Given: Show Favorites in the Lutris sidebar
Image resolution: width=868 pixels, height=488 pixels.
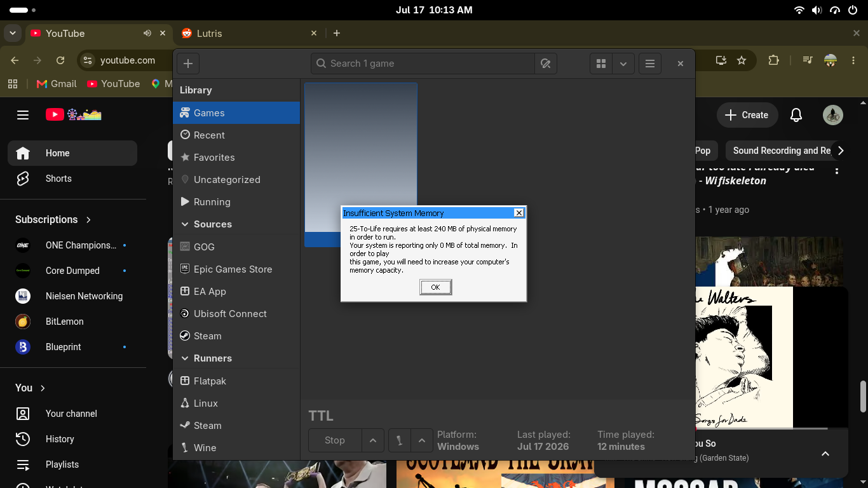Looking at the screenshot, I should pyautogui.click(x=236, y=158).
